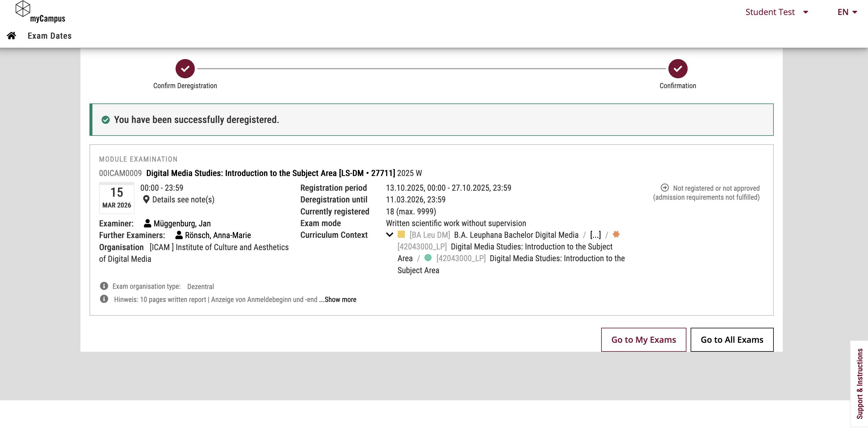Image resolution: width=868 pixels, height=445 pixels.
Task: Click Go to All Exams button
Action: [x=732, y=340]
